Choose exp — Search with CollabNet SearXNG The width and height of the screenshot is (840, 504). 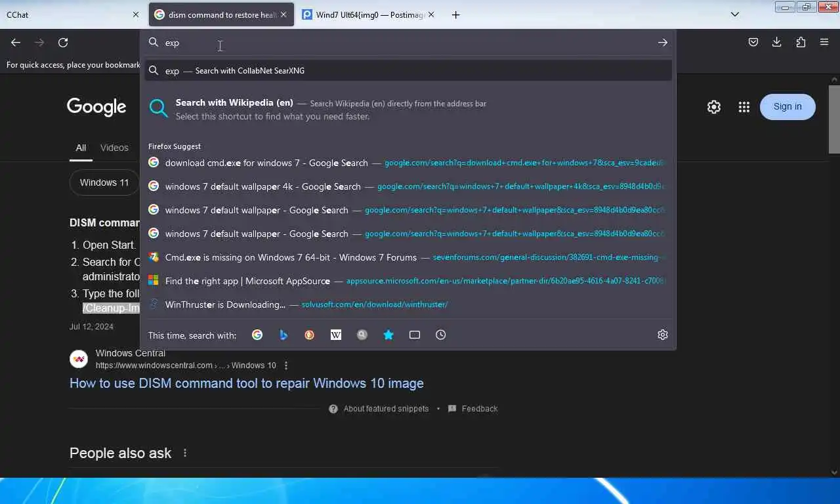[x=408, y=70]
